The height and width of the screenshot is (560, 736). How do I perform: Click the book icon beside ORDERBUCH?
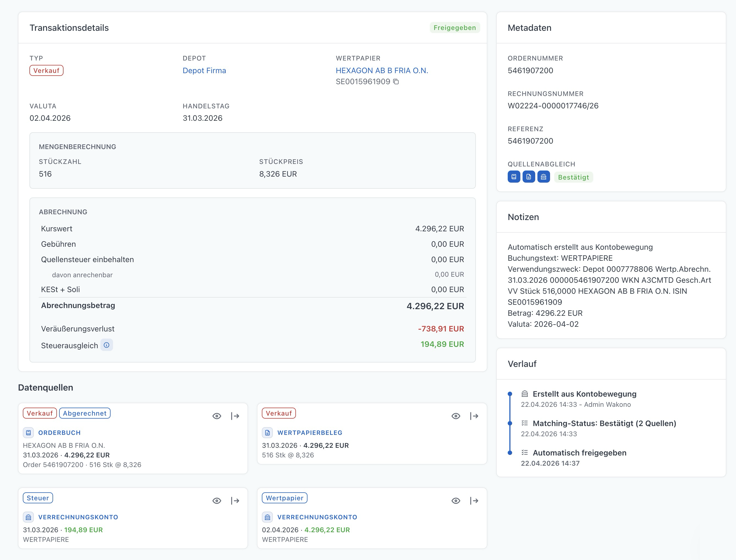pos(28,433)
